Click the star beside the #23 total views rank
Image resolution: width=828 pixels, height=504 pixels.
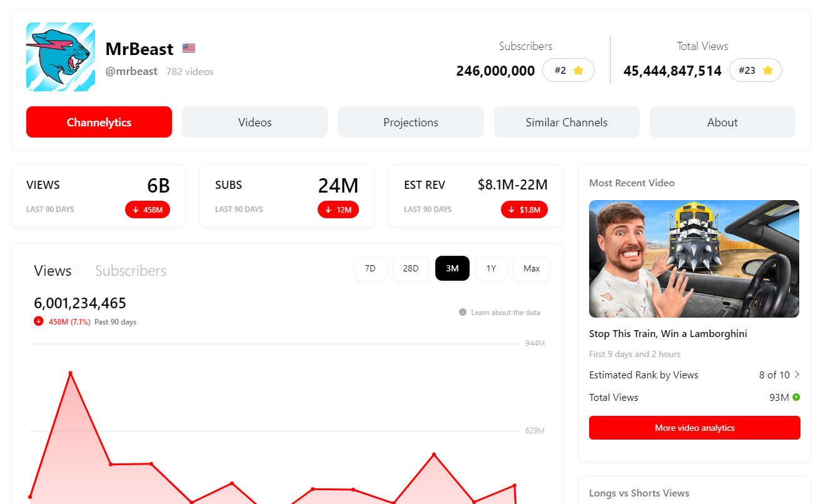770,70
